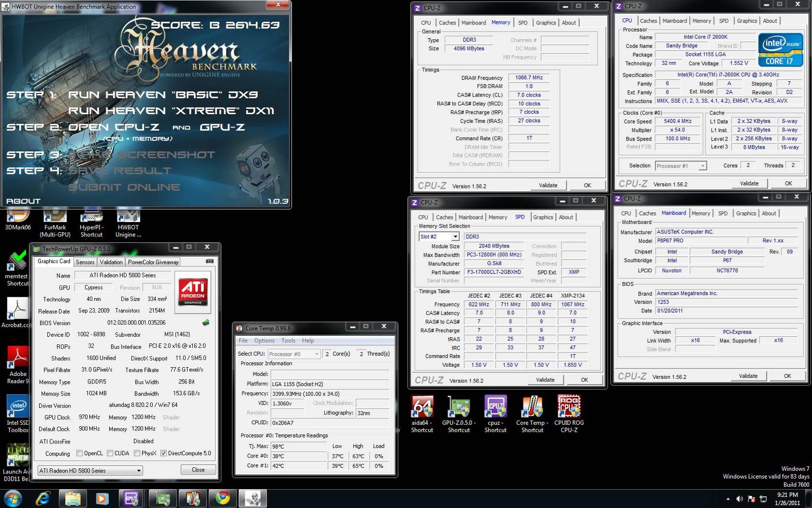This screenshot has width=812, height=508.
Task: Run Heaven "Xtreme" DX11 benchmark
Action: 171,111
